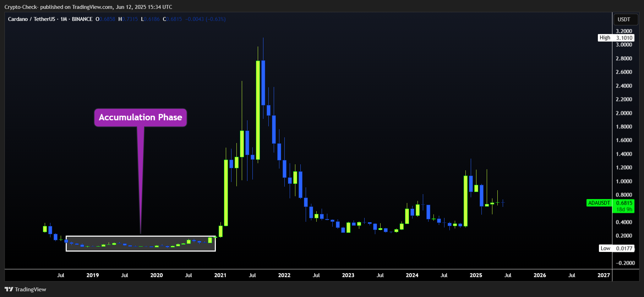644x297 pixels.
Task: Click the 18d 9h candle countdown
Action: point(624,209)
